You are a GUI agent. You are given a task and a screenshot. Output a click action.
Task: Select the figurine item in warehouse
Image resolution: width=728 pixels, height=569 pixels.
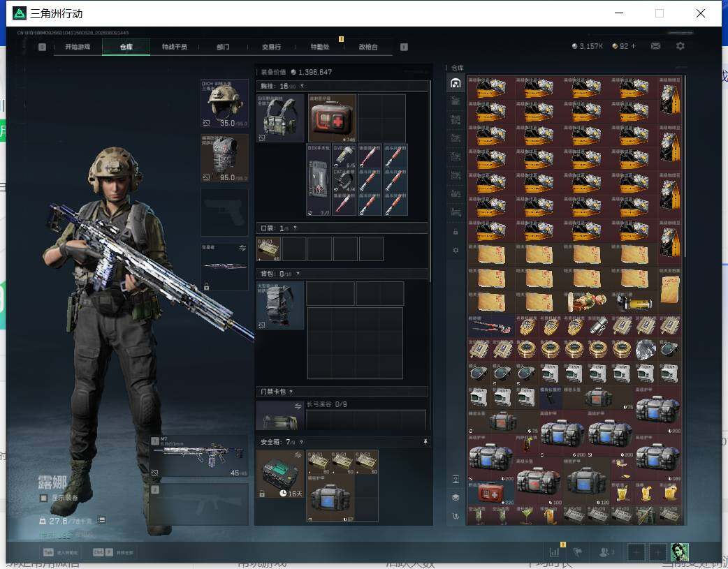point(586,302)
